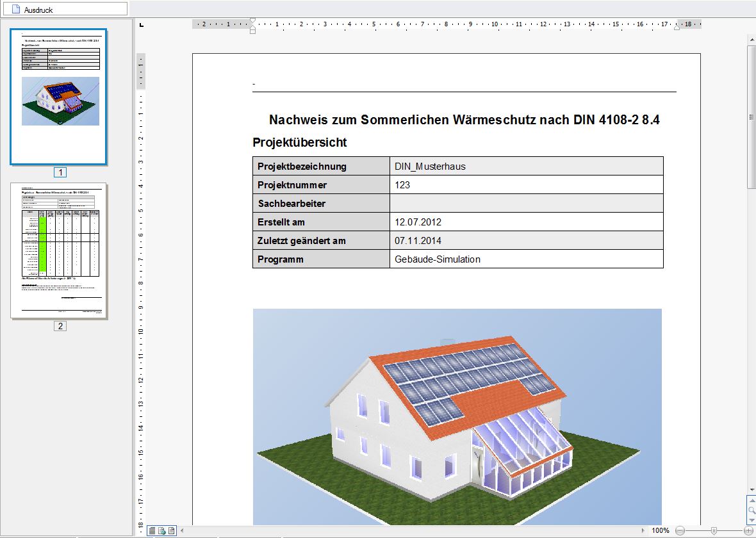Click the horizontal scrollbar left arrow
Viewport: 756px width, 538px height.
click(x=182, y=530)
